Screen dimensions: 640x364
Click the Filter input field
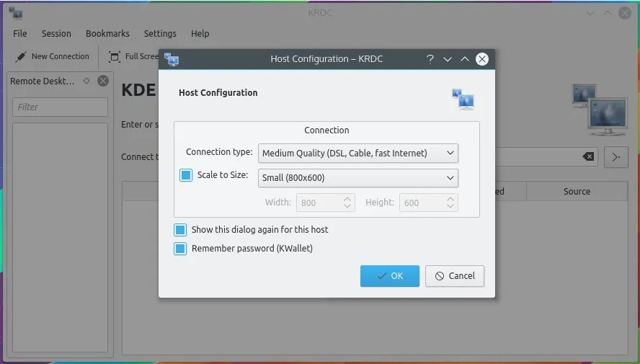(60, 107)
